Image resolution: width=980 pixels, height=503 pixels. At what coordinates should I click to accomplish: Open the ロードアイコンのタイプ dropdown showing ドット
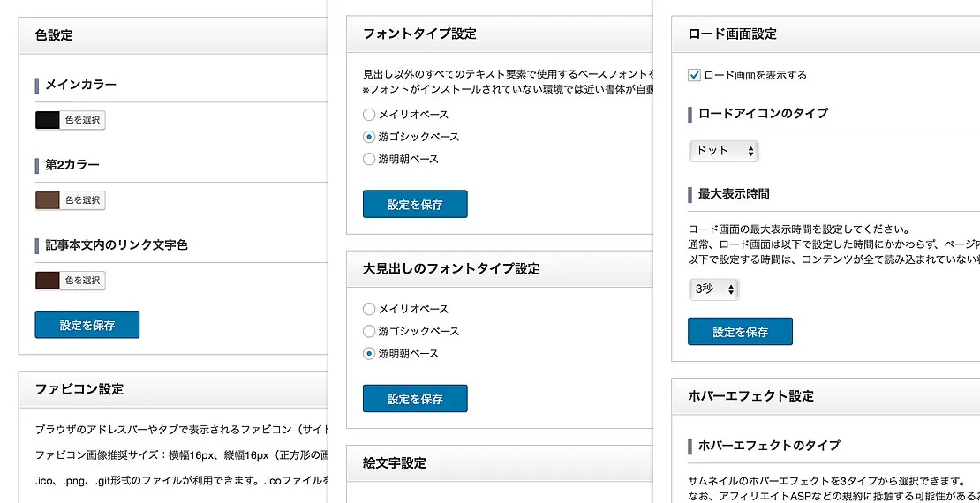723,151
